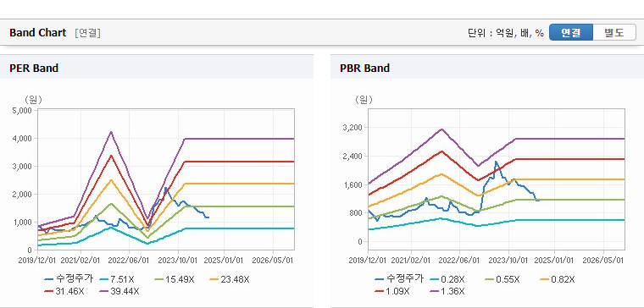Click the PBR Band title

pos(364,68)
